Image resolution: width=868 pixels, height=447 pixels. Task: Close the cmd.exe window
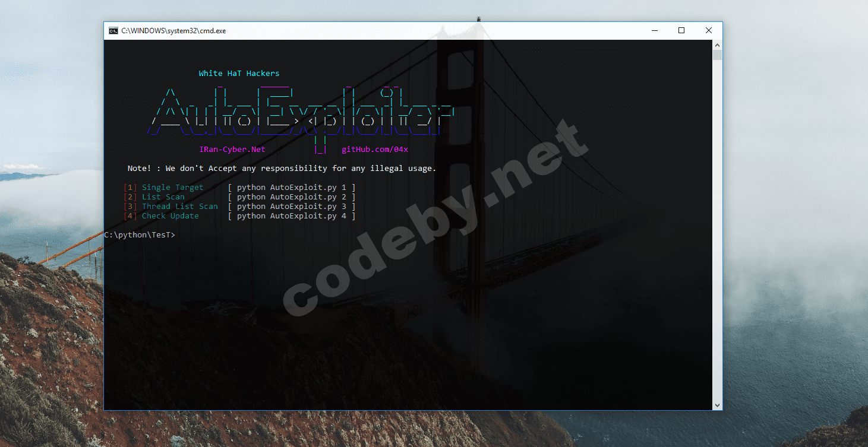(x=709, y=30)
